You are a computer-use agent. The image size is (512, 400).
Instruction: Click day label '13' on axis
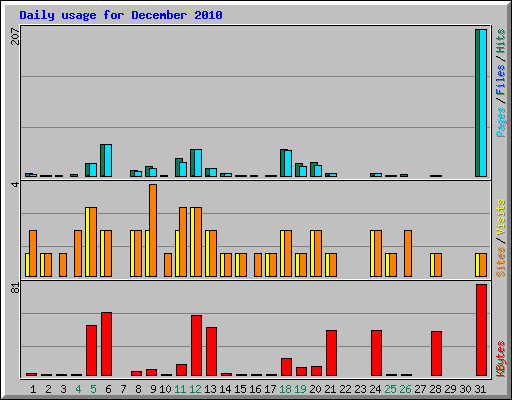coord(210,389)
